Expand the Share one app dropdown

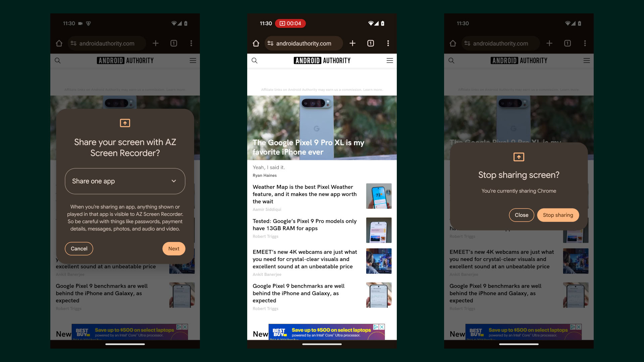pos(125,181)
